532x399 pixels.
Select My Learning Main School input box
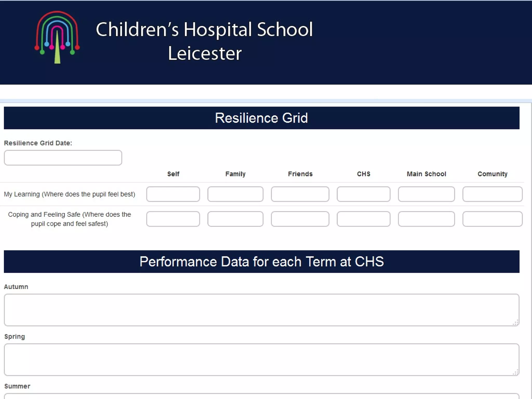(x=426, y=194)
